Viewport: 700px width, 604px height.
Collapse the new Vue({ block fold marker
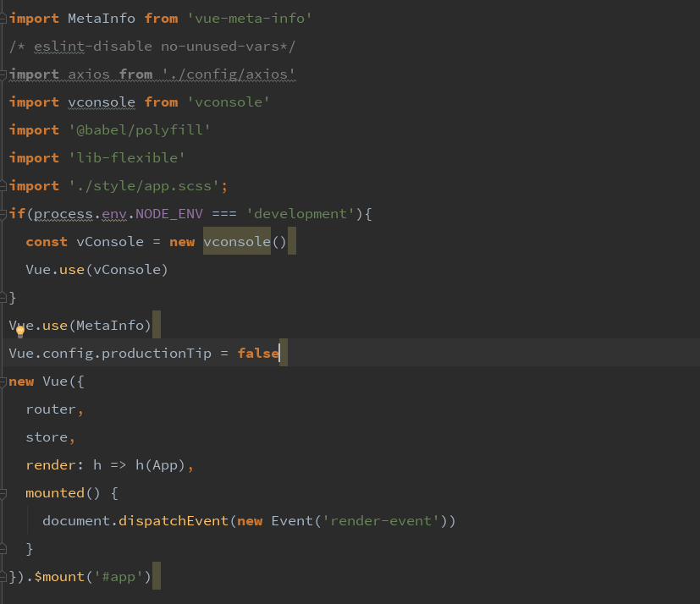coord(3,382)
